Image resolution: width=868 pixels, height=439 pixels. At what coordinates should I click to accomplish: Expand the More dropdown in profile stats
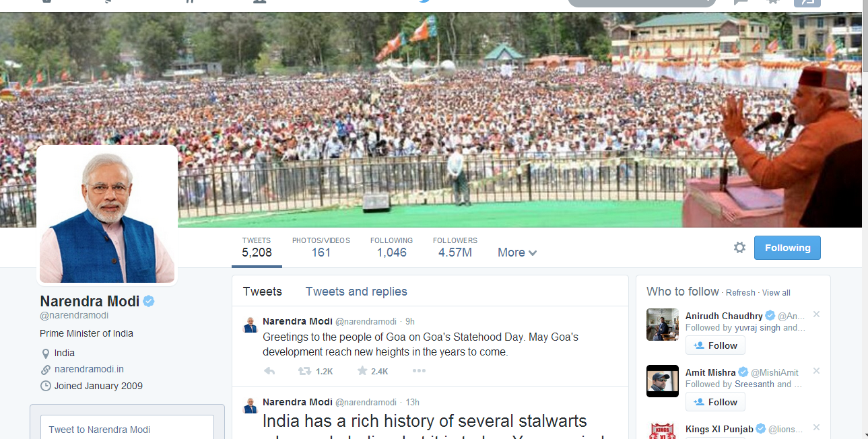[x=517, y=252]
